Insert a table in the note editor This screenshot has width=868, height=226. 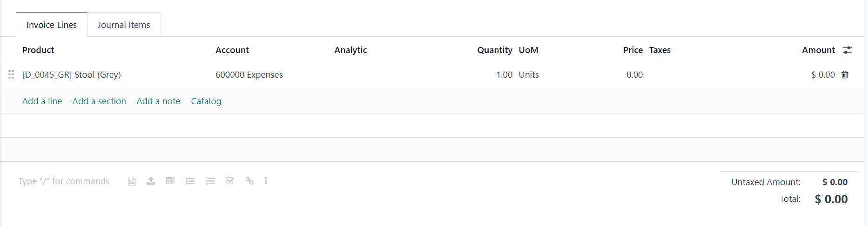pyautogui.click(x=170, y=181)
